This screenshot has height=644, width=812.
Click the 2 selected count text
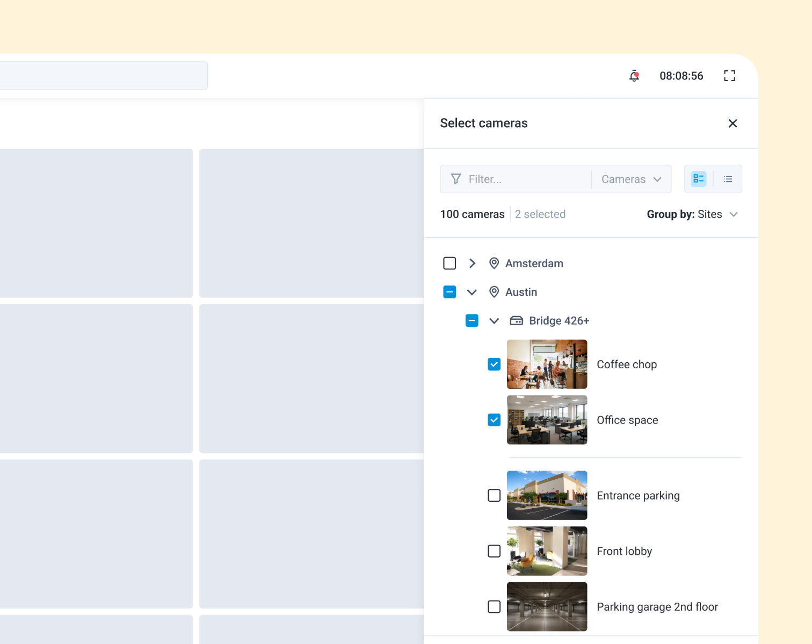click(540, 214)
